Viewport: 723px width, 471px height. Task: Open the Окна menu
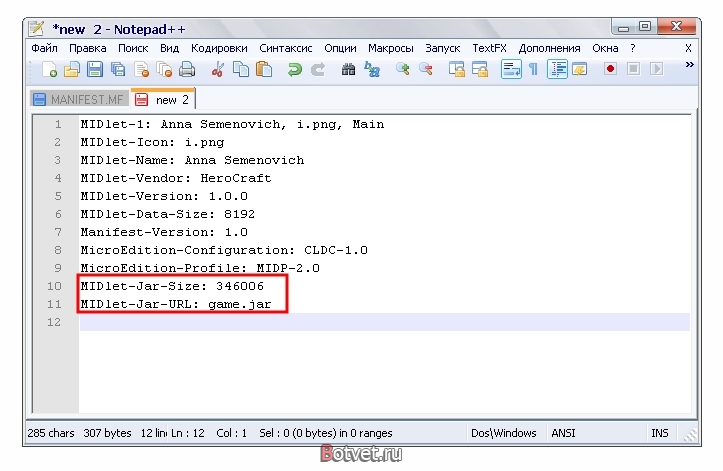pos(605,48)
